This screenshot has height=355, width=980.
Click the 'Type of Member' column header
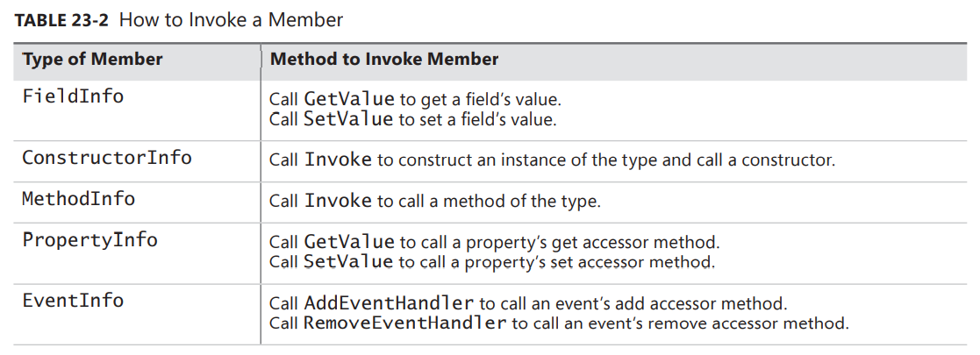point(92,60)
